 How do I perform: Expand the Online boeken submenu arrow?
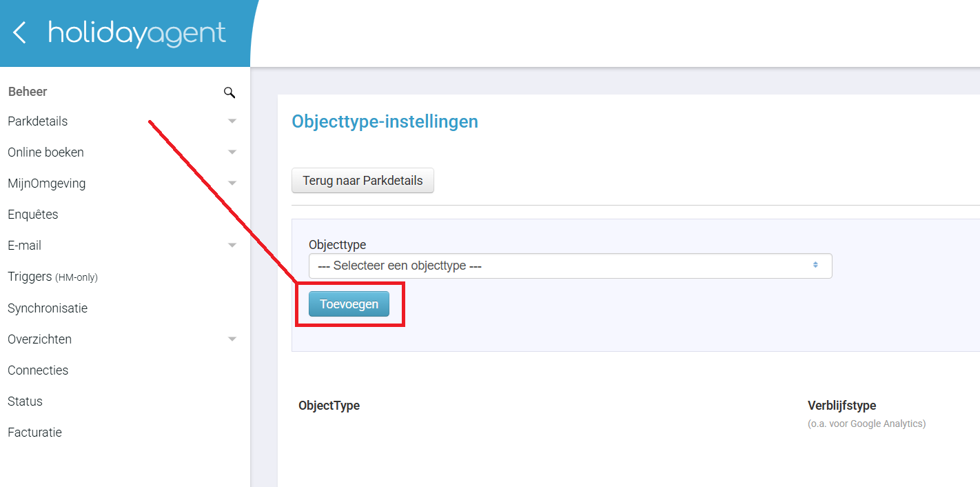point(232,152)
